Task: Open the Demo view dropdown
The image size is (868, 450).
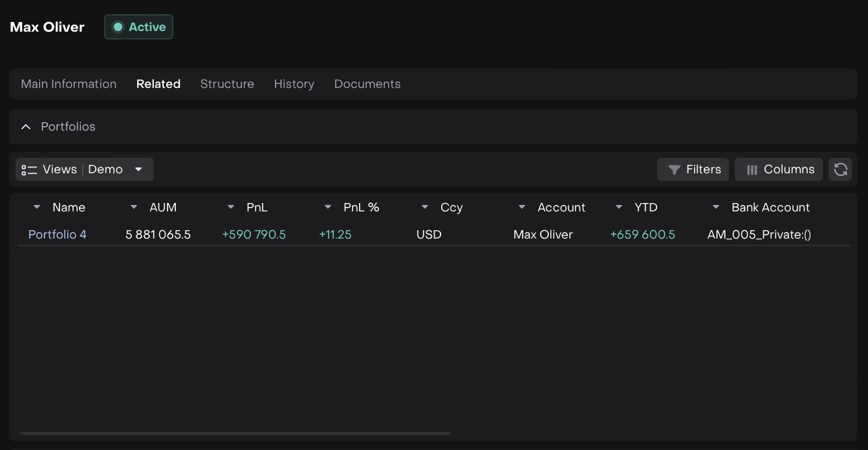Action: pos(138,169)
